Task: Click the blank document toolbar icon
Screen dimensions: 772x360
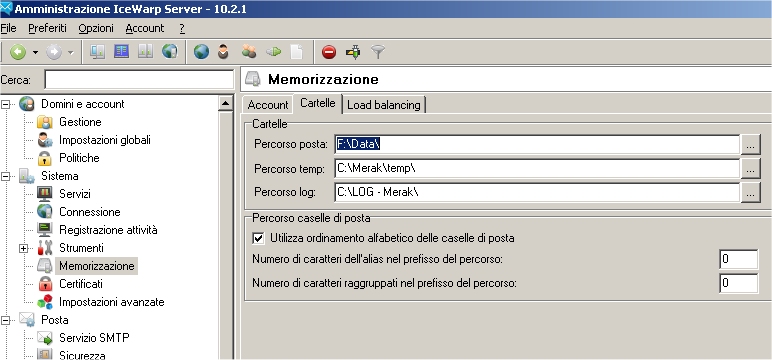Action: tap(296, 52)
